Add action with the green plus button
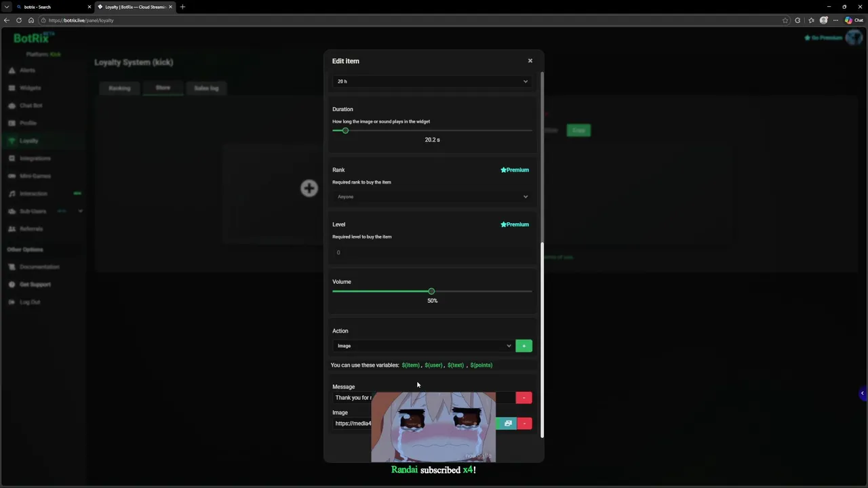Screen dimensions: 868x488 coord(524,346)
